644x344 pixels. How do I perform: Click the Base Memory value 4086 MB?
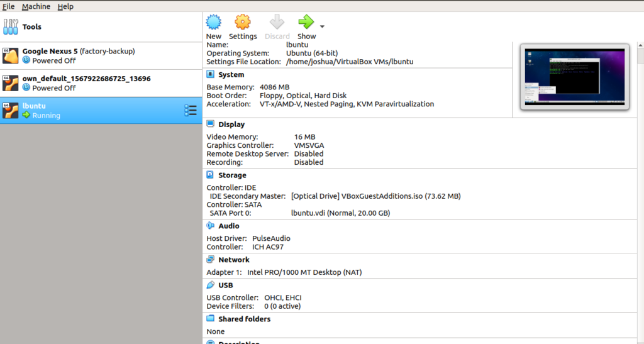(x=275, y=87)
